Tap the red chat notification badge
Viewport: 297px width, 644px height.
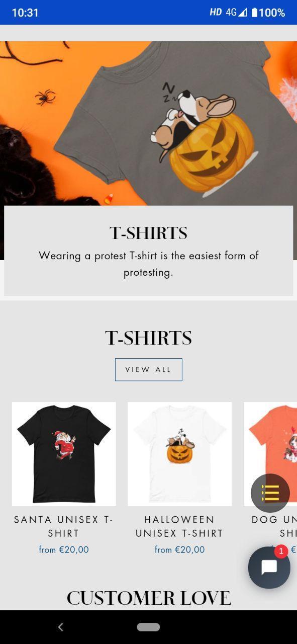pos(281,551)
